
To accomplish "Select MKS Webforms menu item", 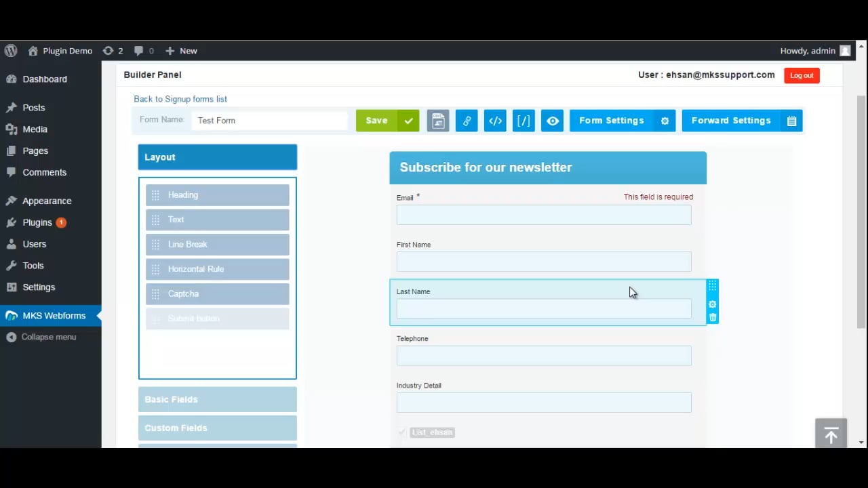I will (51, 316).
